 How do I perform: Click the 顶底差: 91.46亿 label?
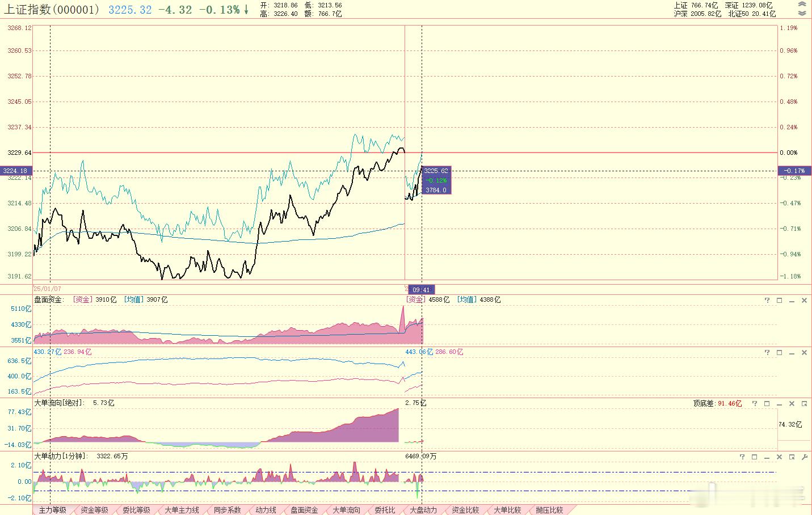(717, 404)
